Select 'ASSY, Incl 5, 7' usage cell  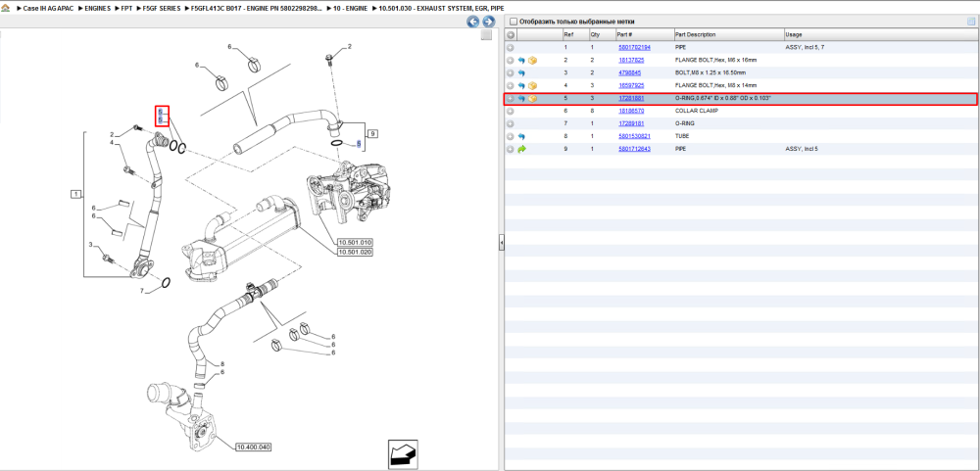pyautogui.click(x=805, y=47)
